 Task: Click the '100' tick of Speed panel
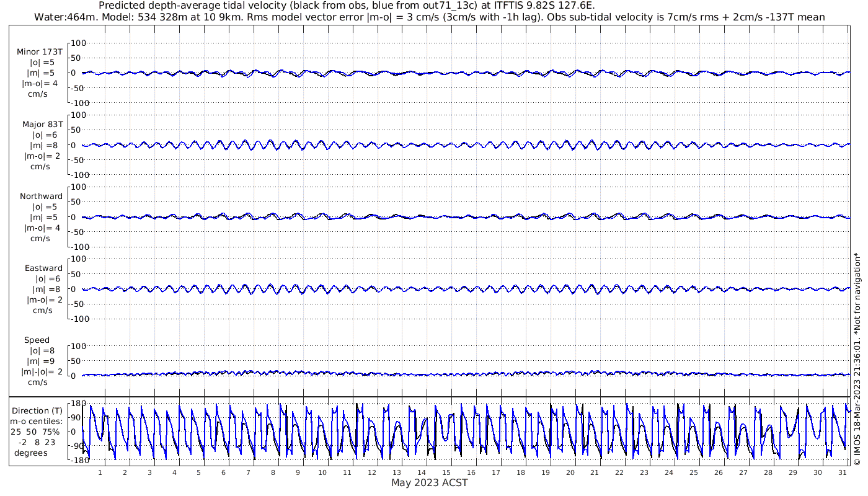pos(78,346)
